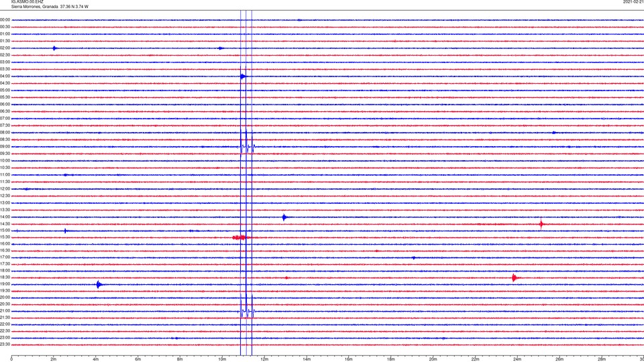This screenshot has width=644, height=362.
Task: Select the 21:00 time label
Action: 5,310
